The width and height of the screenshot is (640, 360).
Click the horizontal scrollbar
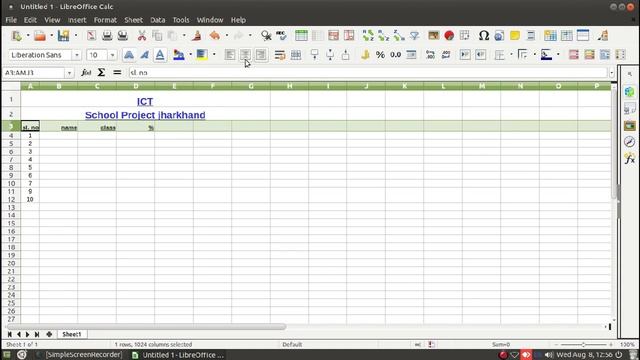(147, 327)
